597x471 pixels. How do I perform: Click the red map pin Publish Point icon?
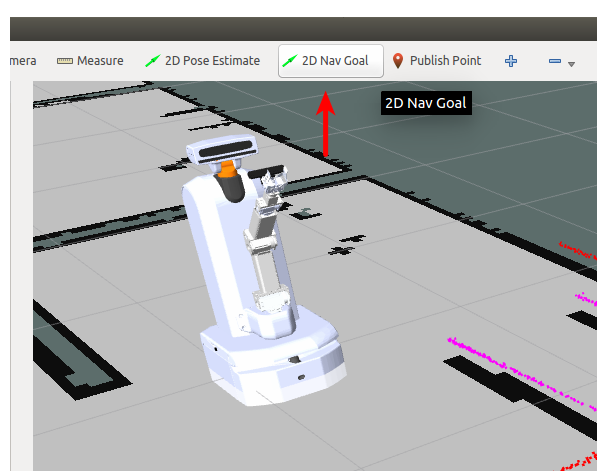[398, 61]
